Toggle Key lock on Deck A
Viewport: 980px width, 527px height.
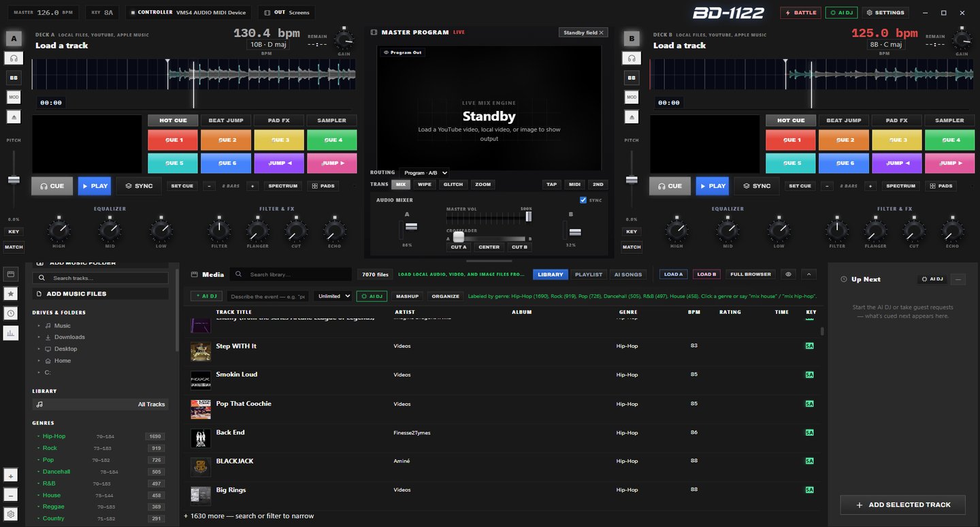14,231
